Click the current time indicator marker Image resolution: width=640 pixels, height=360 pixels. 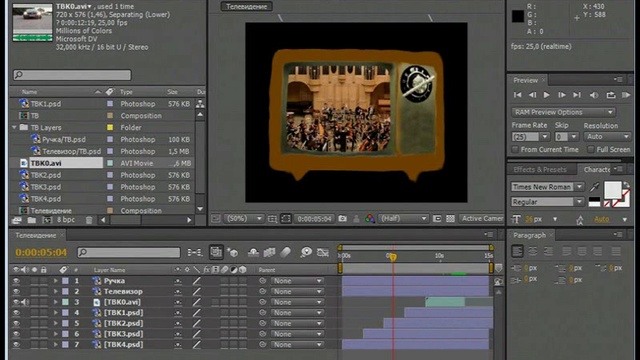[x=393, y=257]
